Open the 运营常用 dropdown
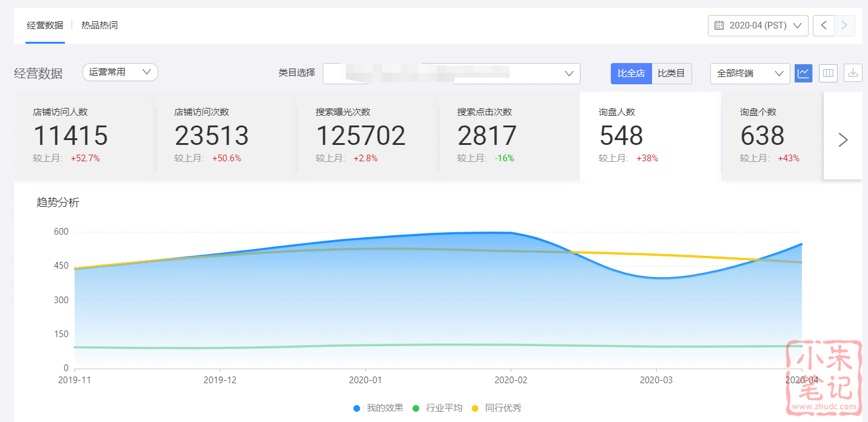Viewport: 868px width, 422px height. pyautogui.click(x=120, y=72)
